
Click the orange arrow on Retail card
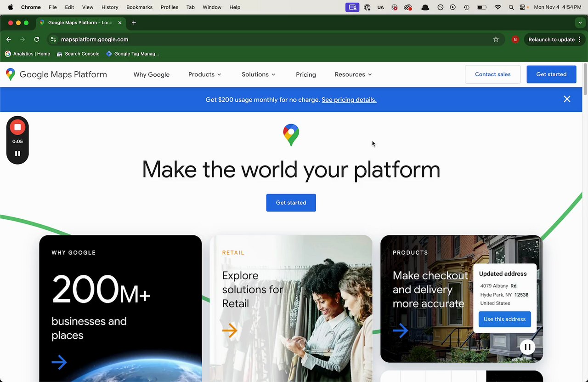pos(230,330)
